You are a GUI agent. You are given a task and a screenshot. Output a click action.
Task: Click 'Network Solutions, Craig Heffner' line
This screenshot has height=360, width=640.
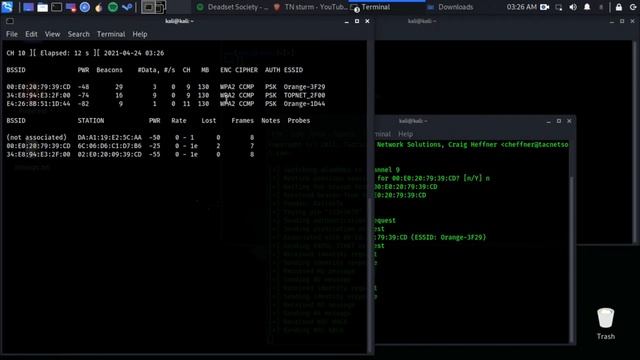tap(472, 144)
